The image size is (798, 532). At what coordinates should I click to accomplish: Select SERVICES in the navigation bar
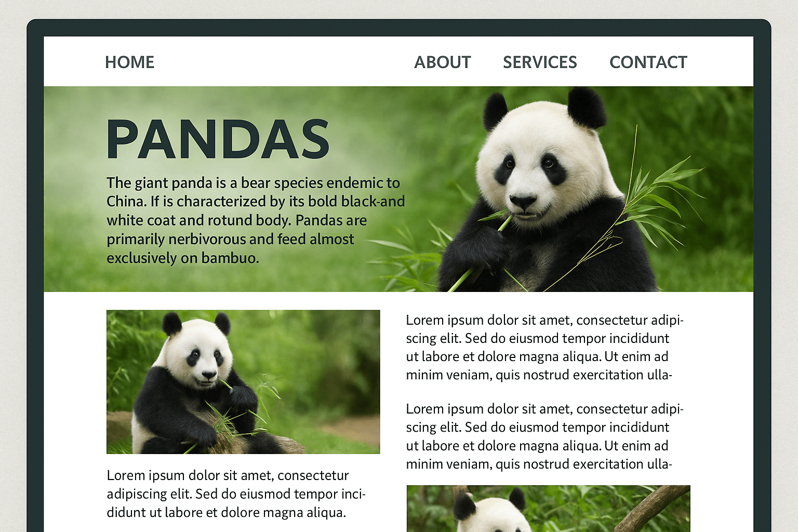coord(540,62)
